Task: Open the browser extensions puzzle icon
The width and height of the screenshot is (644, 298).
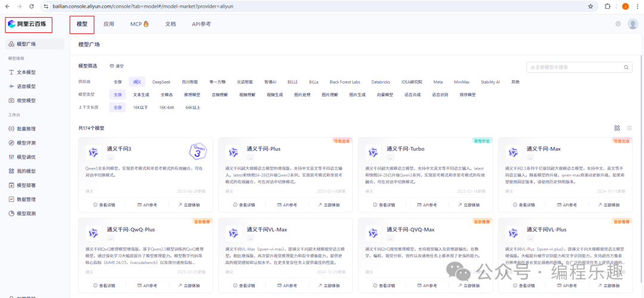Action: tap(608, 6)
